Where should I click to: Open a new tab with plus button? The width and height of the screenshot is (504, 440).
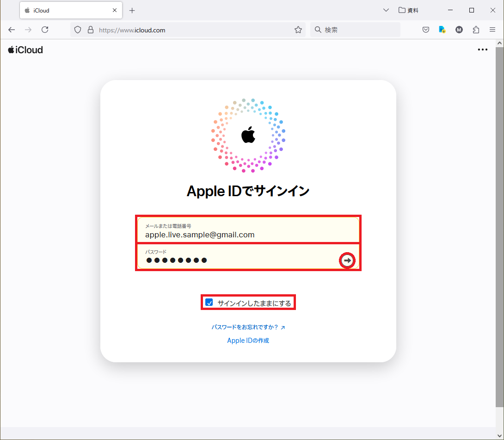click(x=132, y=11)
